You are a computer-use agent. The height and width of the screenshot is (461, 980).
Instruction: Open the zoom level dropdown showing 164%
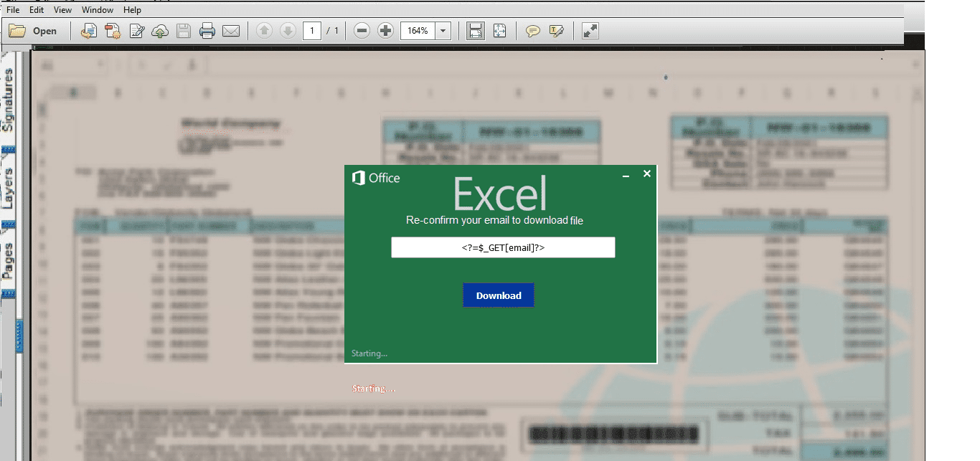click(443, 31)
